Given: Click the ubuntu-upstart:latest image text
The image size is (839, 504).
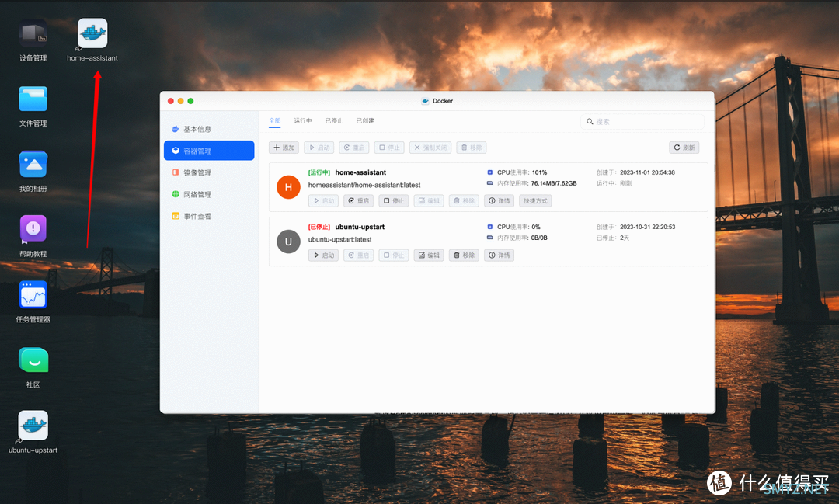Looking at the screenshot, I should [339, 240].
